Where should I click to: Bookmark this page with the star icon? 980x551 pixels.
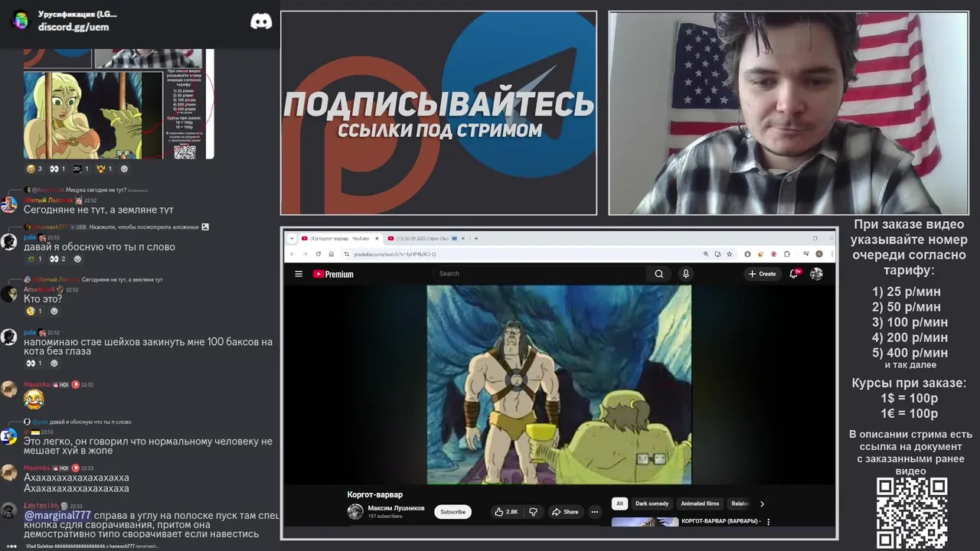click(x=729, y=254)
